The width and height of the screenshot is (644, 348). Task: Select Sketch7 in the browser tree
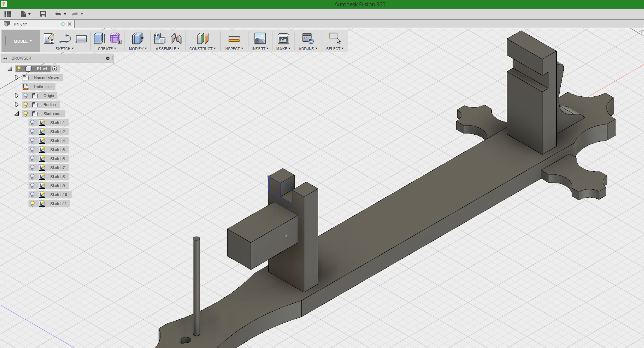click(x=57, y=168)
